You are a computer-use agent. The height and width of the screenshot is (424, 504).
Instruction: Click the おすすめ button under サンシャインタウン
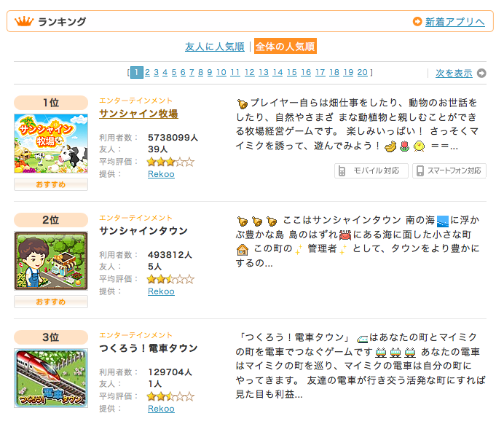pos(51,302)
